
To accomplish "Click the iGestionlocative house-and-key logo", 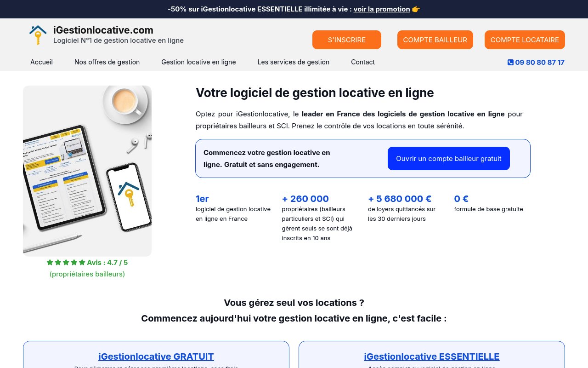I will pos(38,35).
